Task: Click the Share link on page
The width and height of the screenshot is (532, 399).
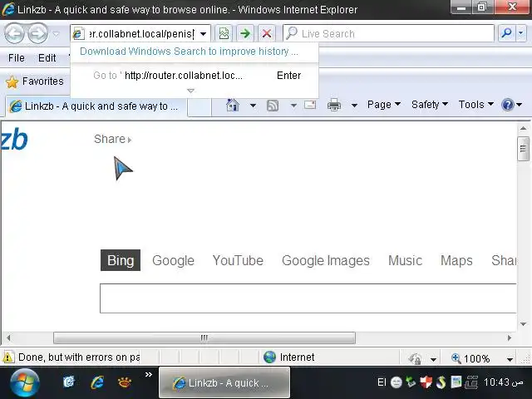Action: (x=113, y=139)
